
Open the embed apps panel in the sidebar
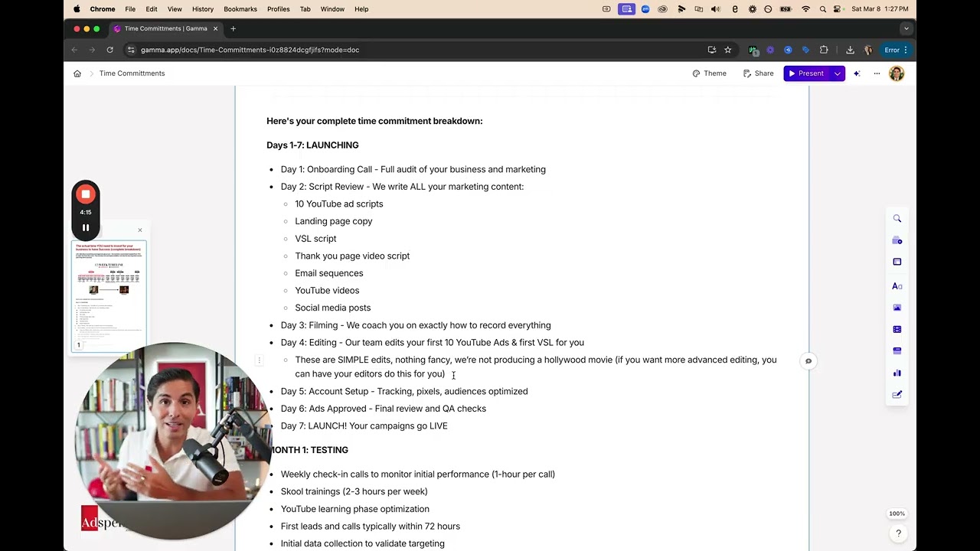click(x=897, y=350)
